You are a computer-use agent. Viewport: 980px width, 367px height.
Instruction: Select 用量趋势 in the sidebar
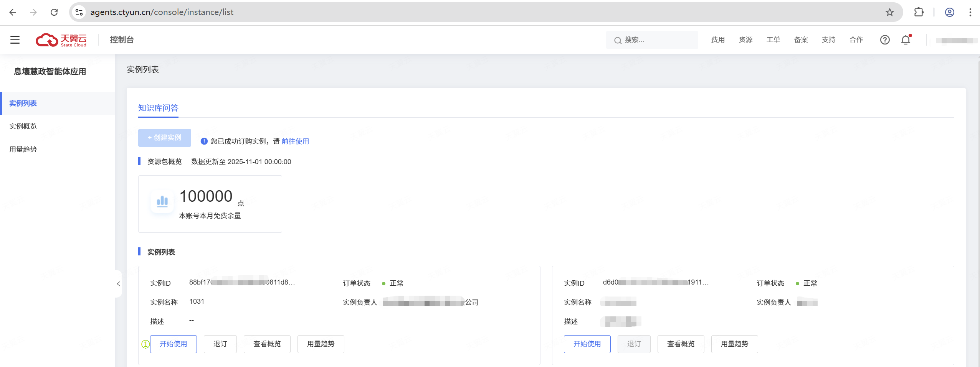point(23,150)
